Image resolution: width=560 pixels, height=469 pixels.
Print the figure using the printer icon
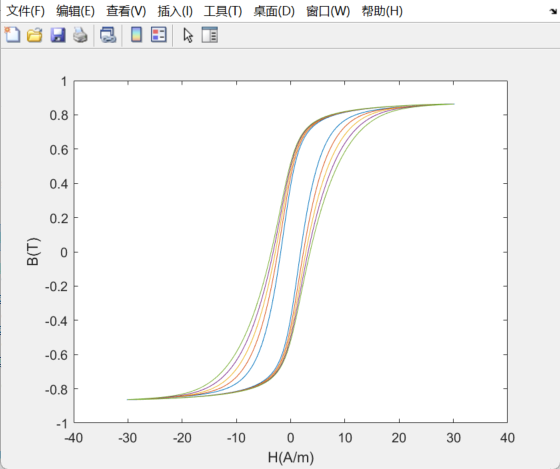point(80,35)
